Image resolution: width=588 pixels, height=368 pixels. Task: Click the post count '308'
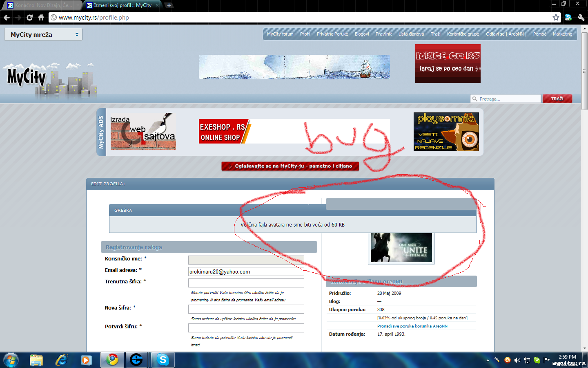pyautogui.click(x=381, y=310)
